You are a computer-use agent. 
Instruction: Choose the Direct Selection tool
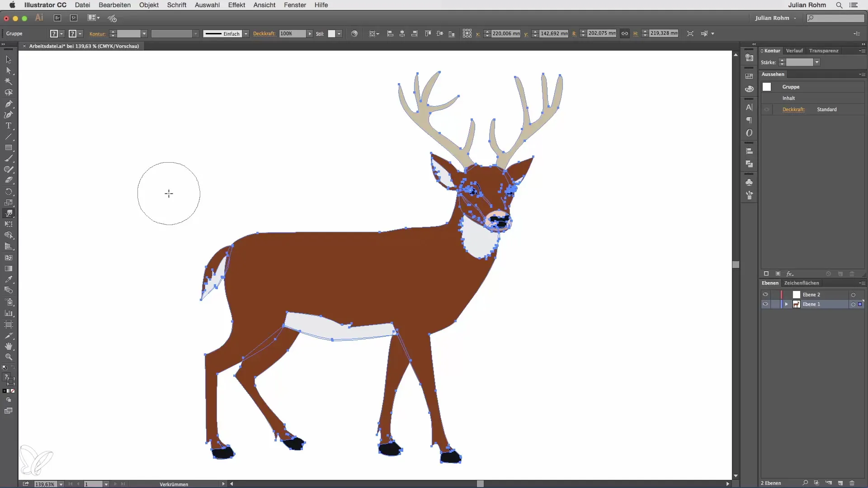coord(9,70)
